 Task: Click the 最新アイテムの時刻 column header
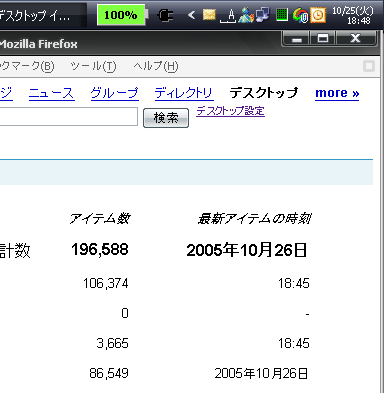(254, 219)
